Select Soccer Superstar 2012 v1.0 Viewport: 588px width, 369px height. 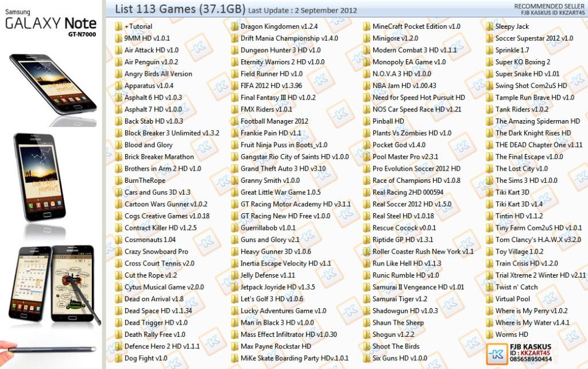(535, 39)
